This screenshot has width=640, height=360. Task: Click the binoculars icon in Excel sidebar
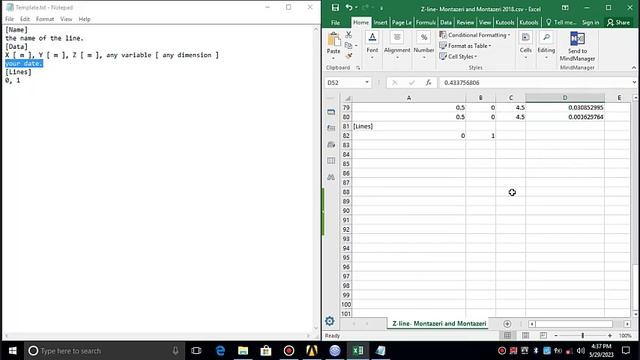click(x=331, y=177)
